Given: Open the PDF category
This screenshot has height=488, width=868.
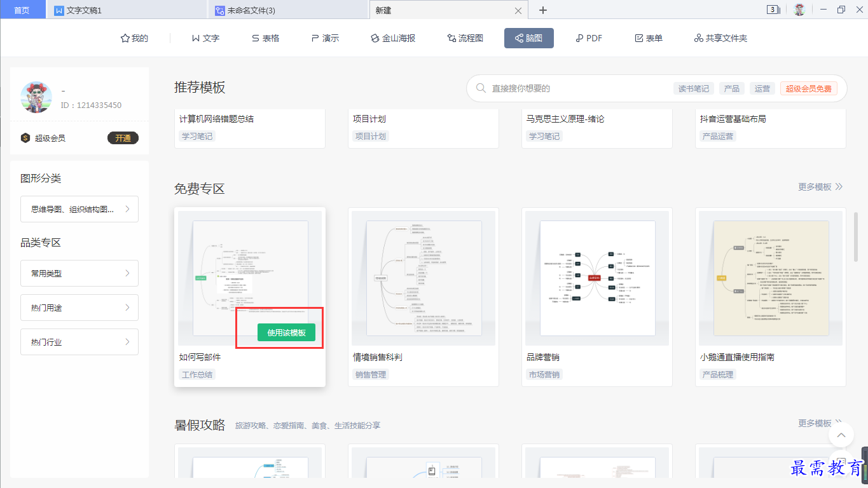Looking at the screenshot, I should (x=589, y=38).
